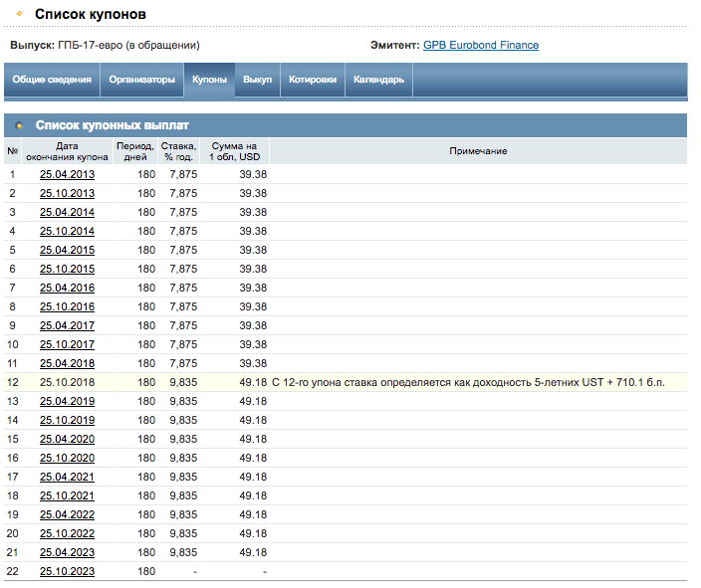This screenshot has width=701, height=588.
Task: Open coupon date 25.10.2015
Action: [x=67, y=269]
